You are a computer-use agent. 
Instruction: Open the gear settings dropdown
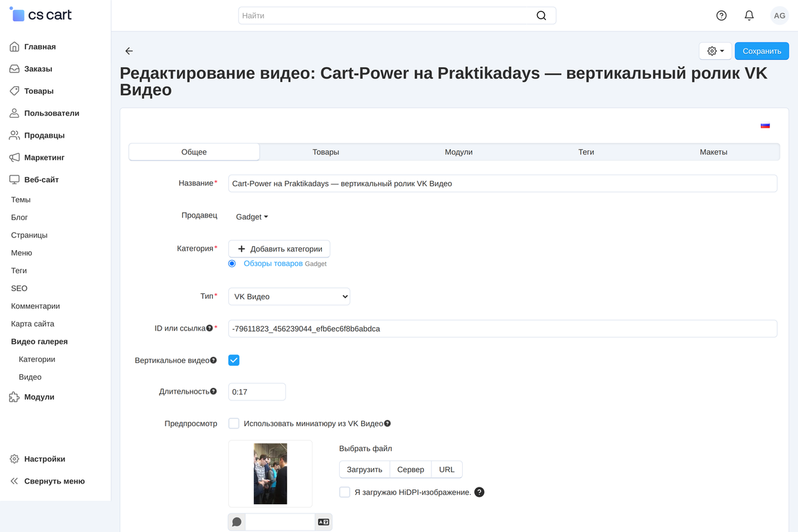(x=716, y=51)
